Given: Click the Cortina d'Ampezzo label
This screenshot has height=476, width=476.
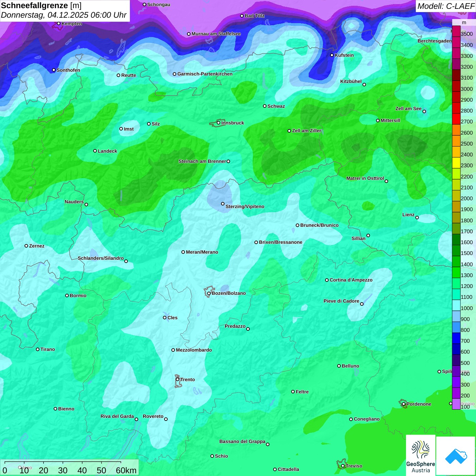Looking at the screenshot, I should [x=351, y=280].
